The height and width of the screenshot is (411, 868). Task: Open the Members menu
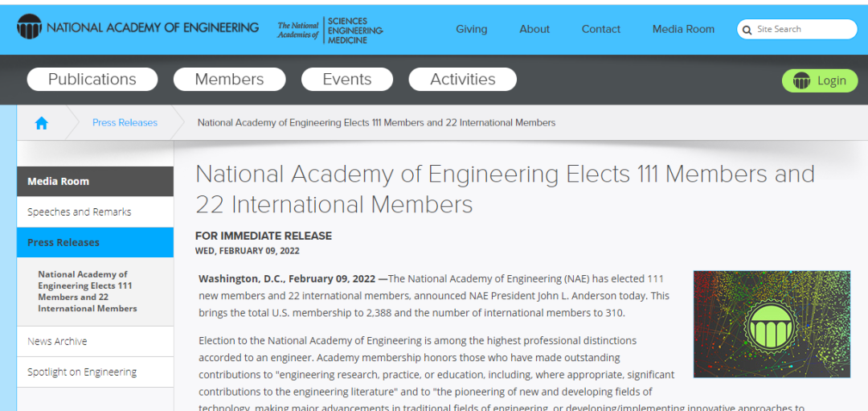(229, 79)
